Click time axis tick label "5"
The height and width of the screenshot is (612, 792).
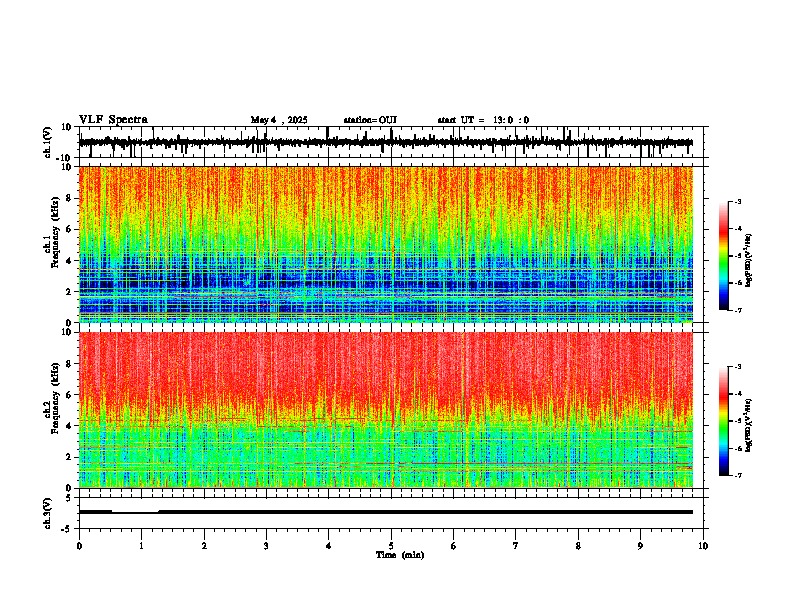[391, 546]
